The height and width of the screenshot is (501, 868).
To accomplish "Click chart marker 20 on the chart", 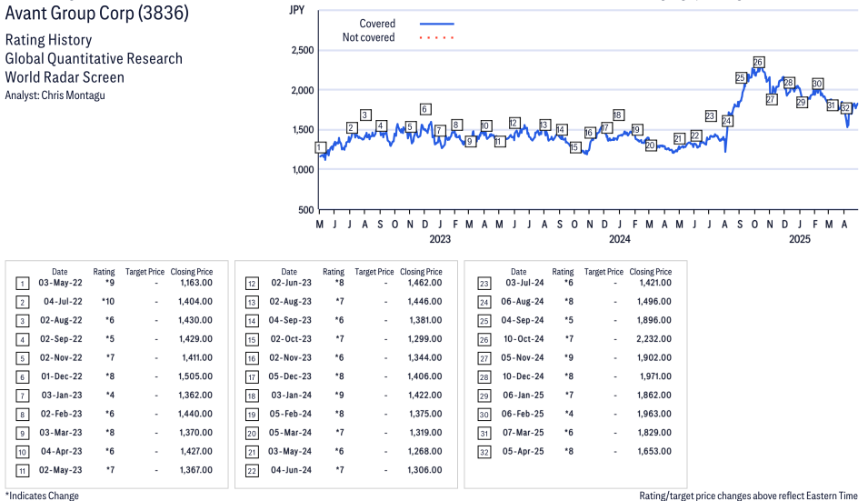I will click(x=651, y=145).
